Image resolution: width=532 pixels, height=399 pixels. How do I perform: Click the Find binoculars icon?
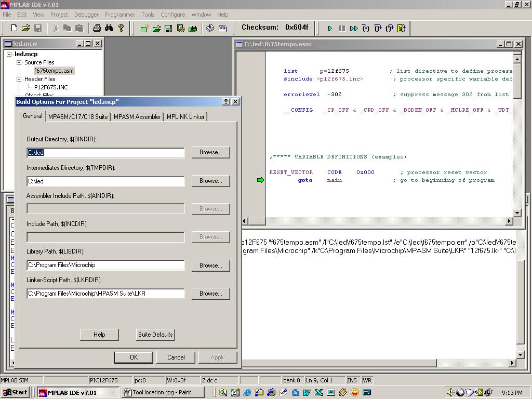click(109, 28)
